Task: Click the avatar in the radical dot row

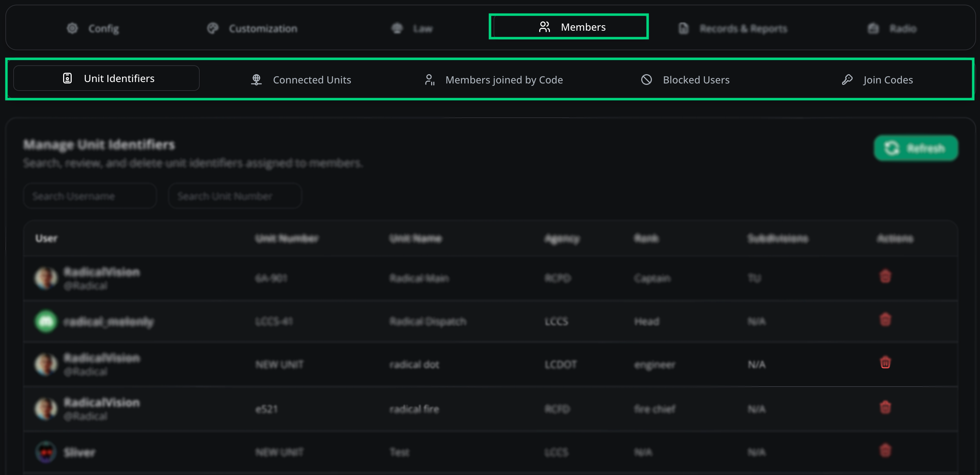Action: coord(46,364)
